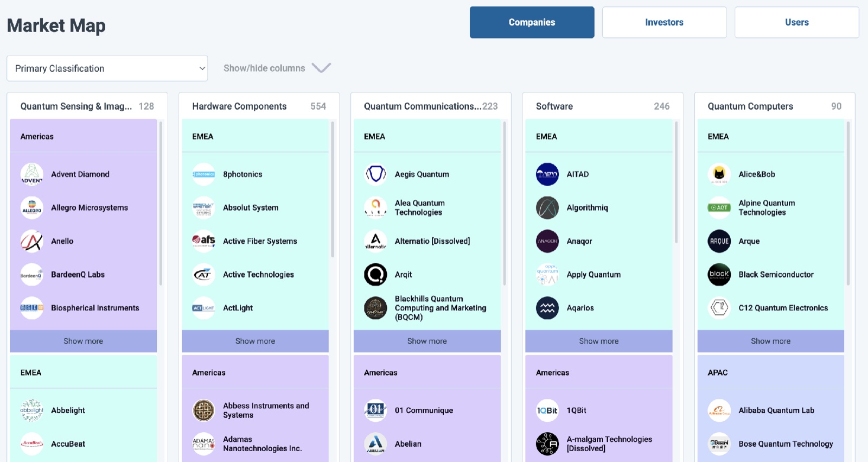Click the Quantum Sensing column scrollbar
Viewport: 868px width, 462px height.
pos(161,204)
